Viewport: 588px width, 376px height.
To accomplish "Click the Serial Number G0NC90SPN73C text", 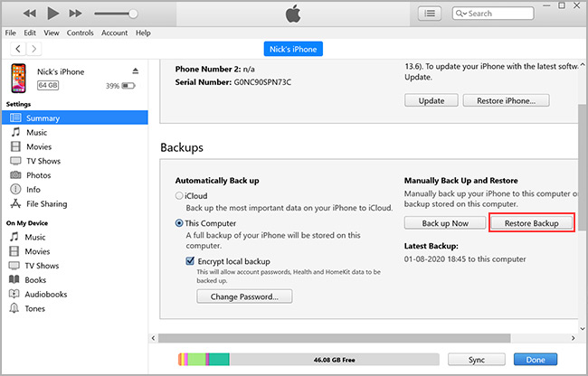I will [x=232, y=82].
